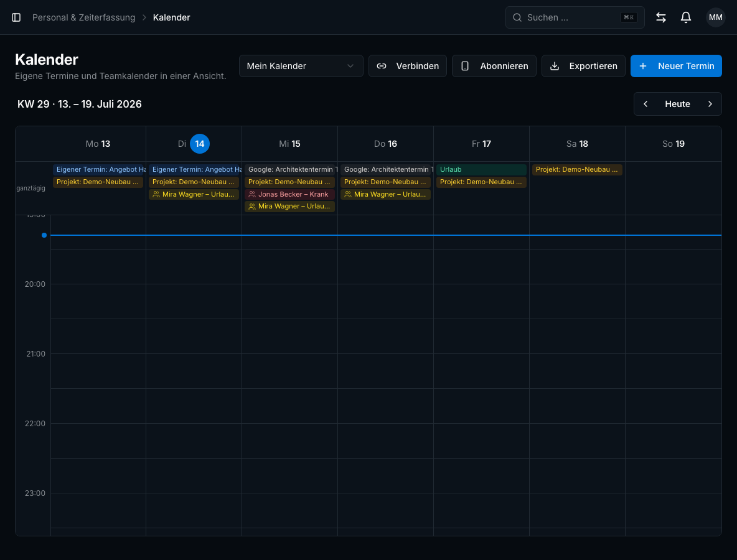The height and width of the screenshot is (560, 737).
Task: Click the 22:00 time label
Action: pos(35,423)
